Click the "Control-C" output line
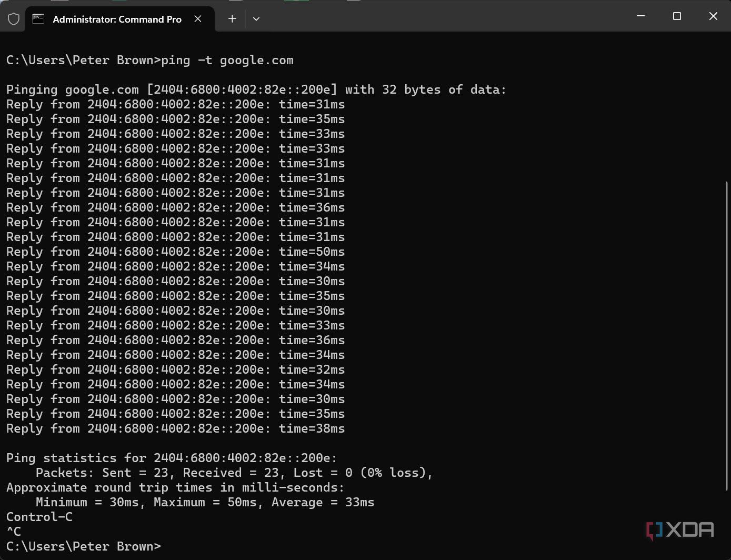This screenshot has height=560, width=731. (39, 517)
